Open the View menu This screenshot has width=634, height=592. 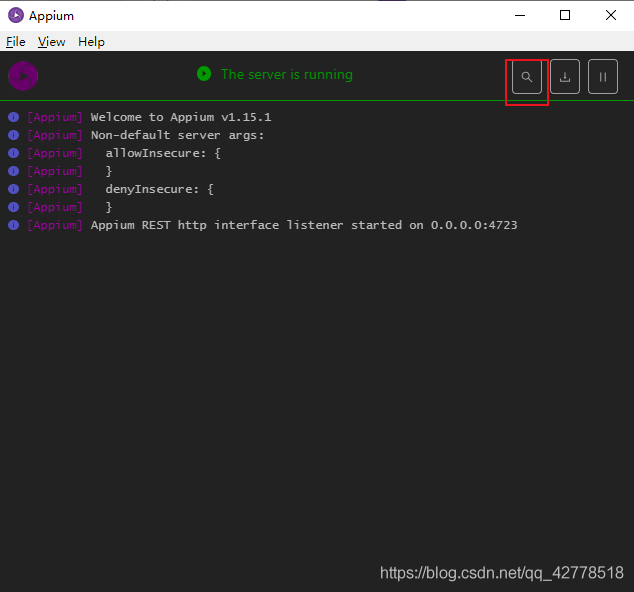pos(51,42)
